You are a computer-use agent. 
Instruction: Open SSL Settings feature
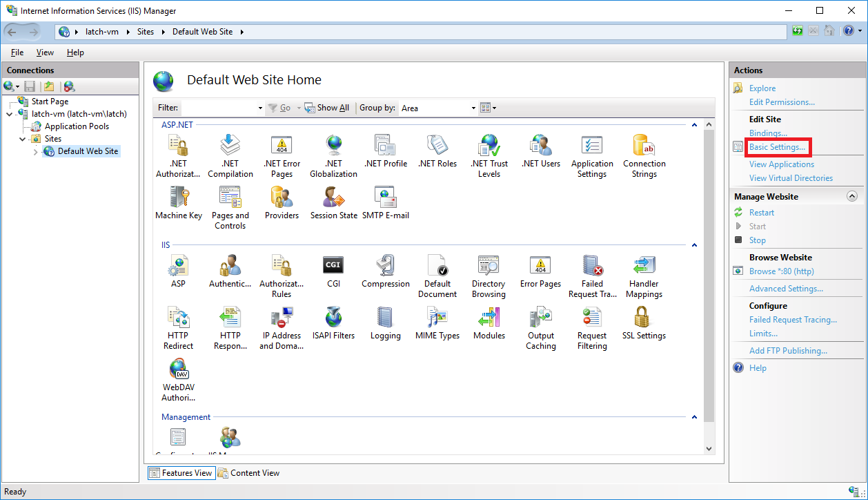[x=644, y=323]
